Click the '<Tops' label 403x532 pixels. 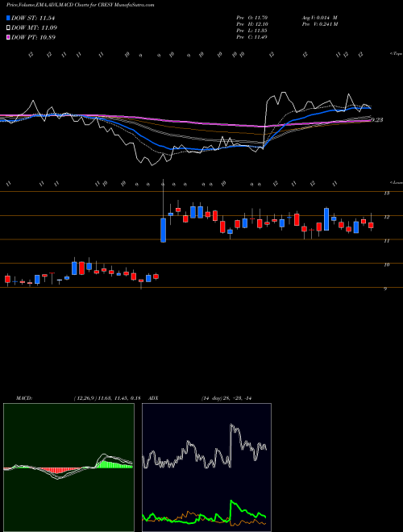point(396,54)
